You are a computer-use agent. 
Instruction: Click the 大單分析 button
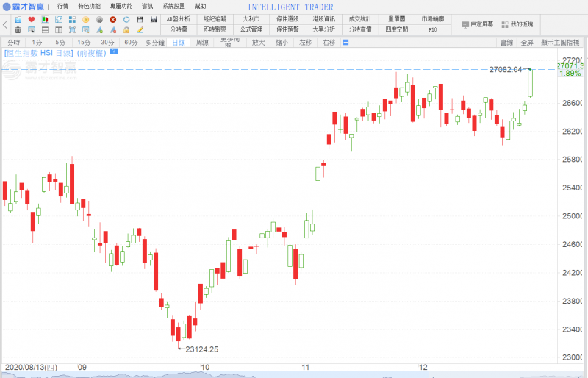[x=323, y=29]
